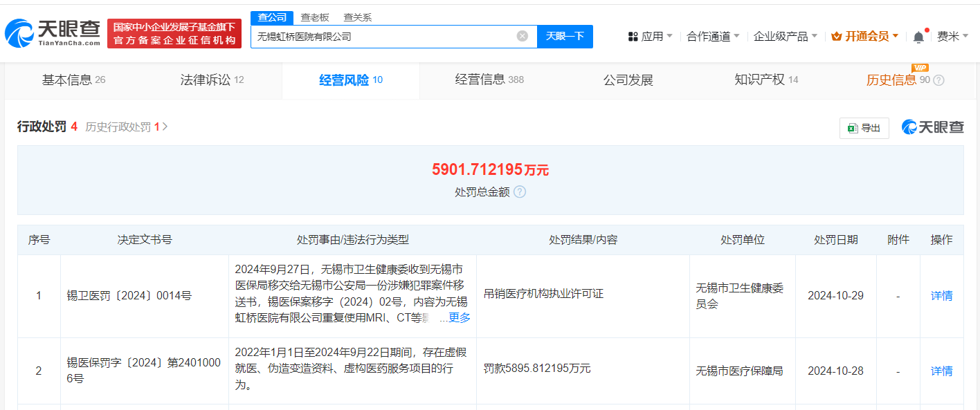Image resolution: width=980 pixels, height=410 pixels.
Task: Click the 处罚单位 column header
Action: click(x=742, y=240)
